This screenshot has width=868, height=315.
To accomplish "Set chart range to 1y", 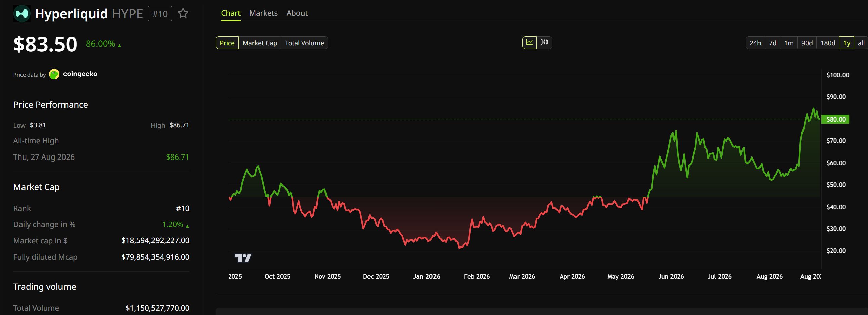I will [x=847, y=43].
